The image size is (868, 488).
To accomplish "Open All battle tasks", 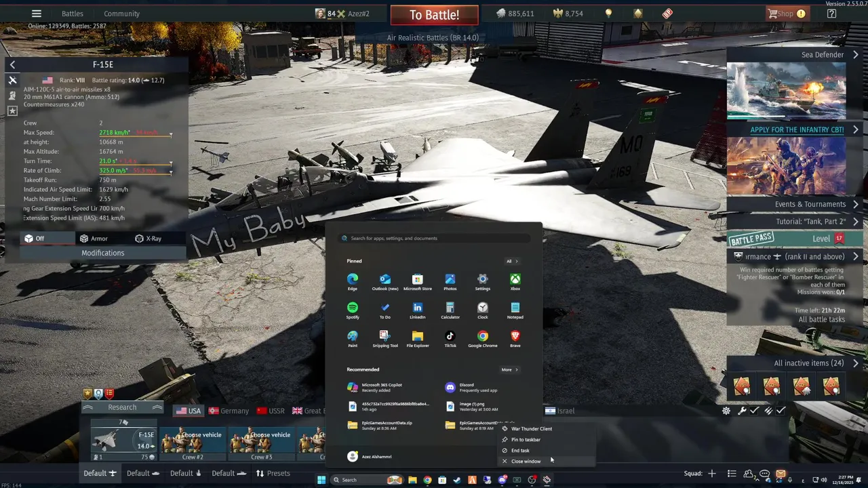I will pyautogui.click(x=821, y=319).
